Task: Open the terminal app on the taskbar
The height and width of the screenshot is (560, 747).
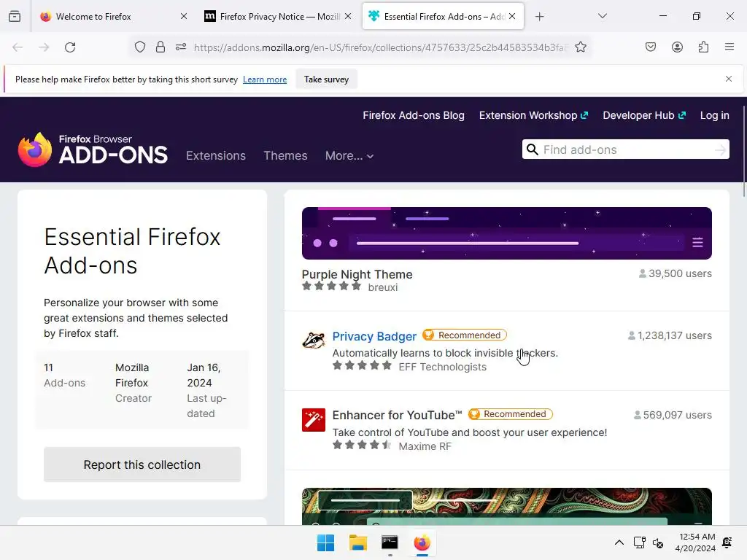Action: 390,542
